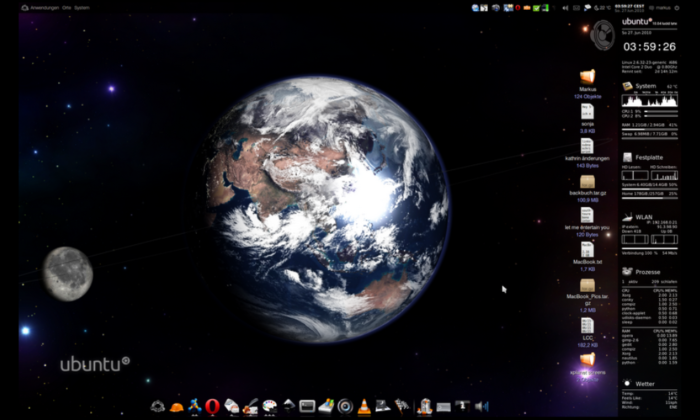This screenshot has height=420, width=700.
Task: Click the large speaker widget near clock
Action: [x=602, y=35]
